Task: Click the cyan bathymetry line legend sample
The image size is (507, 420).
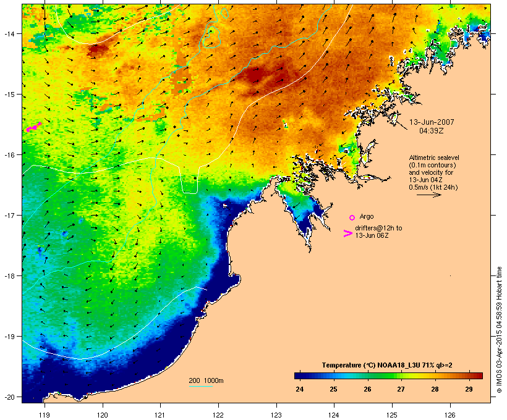Action: click(201, 386)
